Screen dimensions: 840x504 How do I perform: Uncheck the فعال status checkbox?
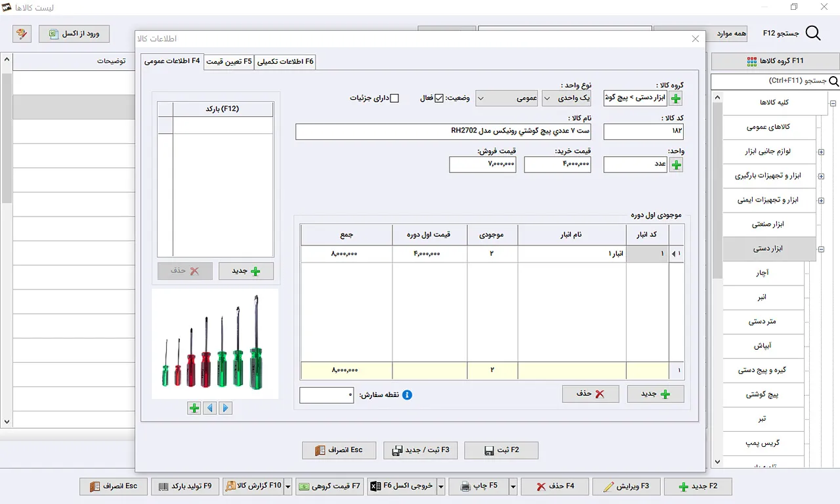[x=439, y=98]
